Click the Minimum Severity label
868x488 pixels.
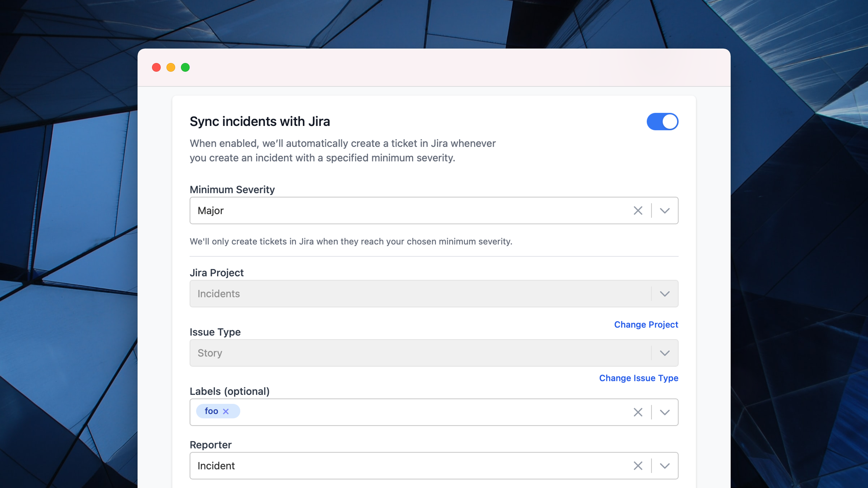232,190
